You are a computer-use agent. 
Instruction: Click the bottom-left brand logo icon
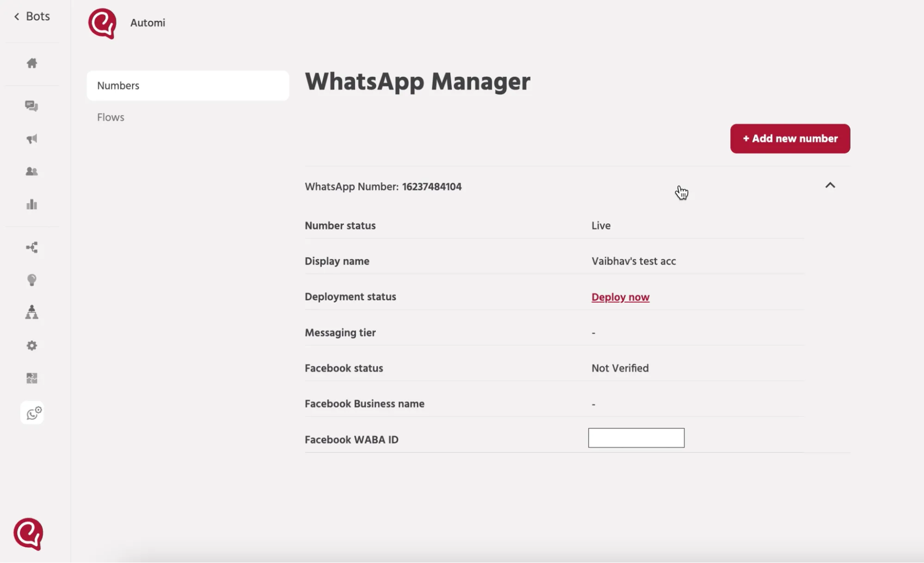[28, 534]
